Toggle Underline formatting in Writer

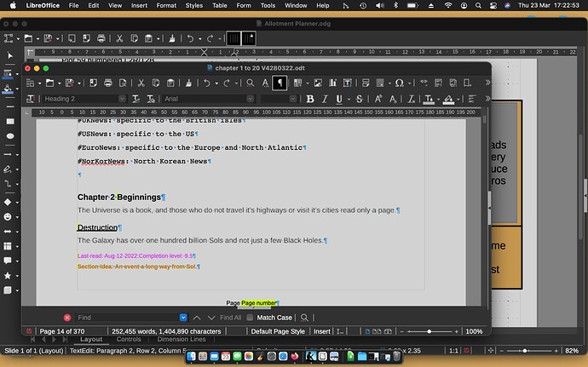click(x=339, y=99)
